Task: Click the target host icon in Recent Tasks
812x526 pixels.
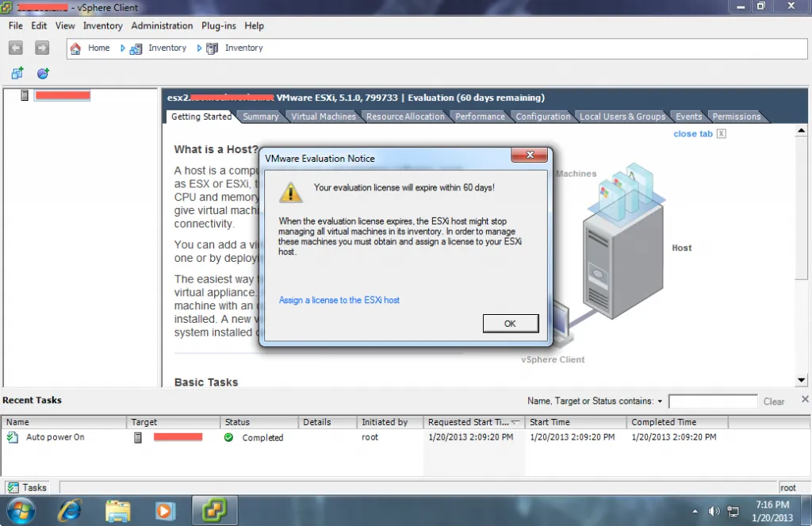Action: click(x=138, y=438)
